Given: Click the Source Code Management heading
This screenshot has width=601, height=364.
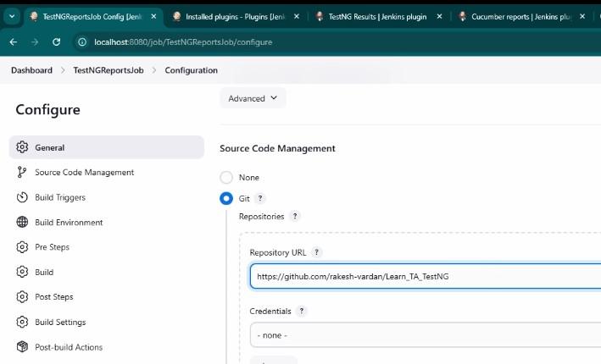Looking at the screenshot, I should [x=277, y=148].
